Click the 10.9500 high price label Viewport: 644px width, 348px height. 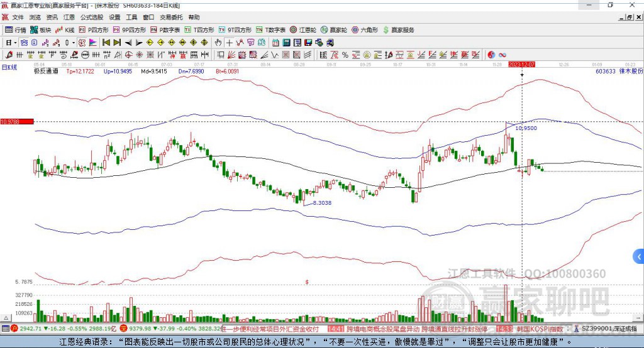click(x=526, y=128)
